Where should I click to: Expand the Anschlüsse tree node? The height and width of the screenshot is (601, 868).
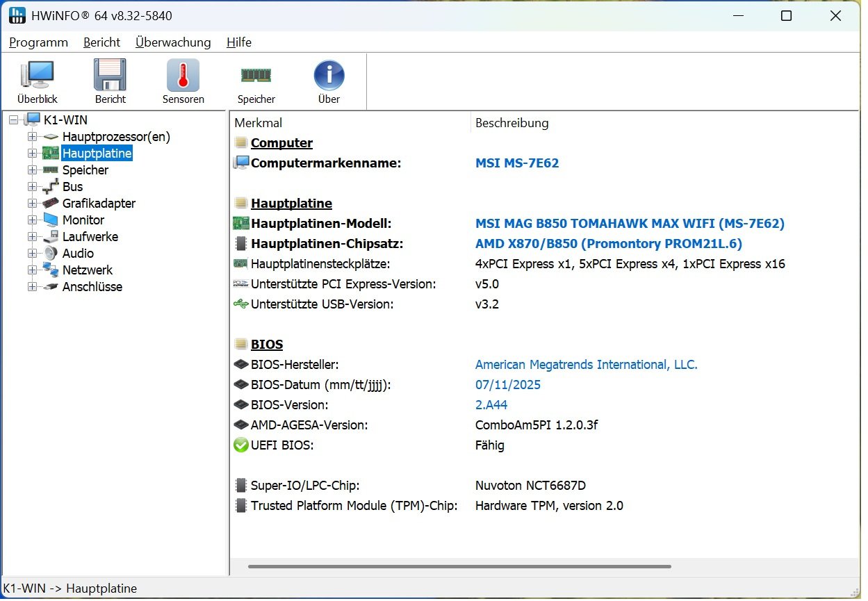[x=32, y=287]
